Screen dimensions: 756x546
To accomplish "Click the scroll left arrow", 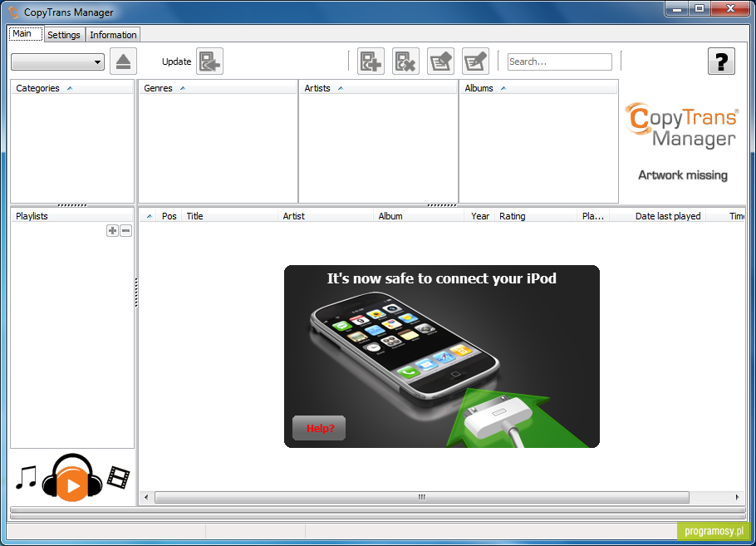I will pyautogui.click(x=146, y=497).
